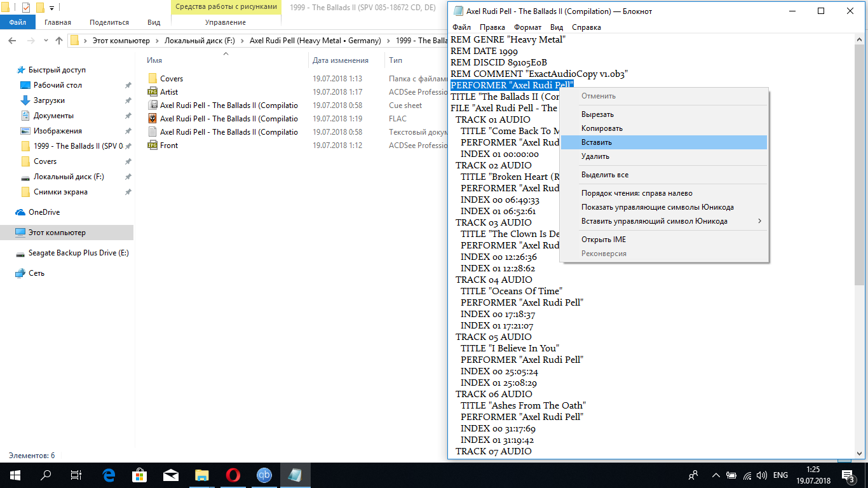Click the Notepad vertical scrollbar thumb

(x=859, y=165)
